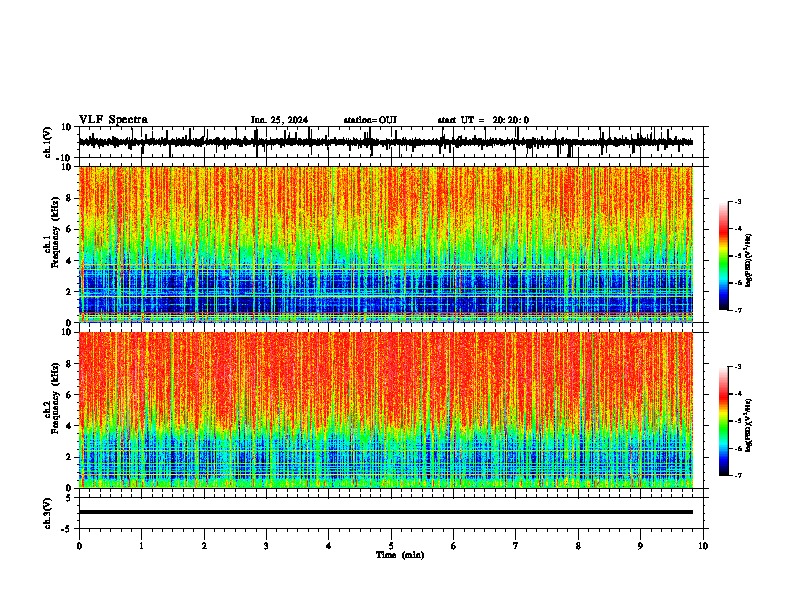Click the '8' kHz tick on ch.2 spectrogram
792x612 pixels.
pyautogui.click(x=70, y=364)
